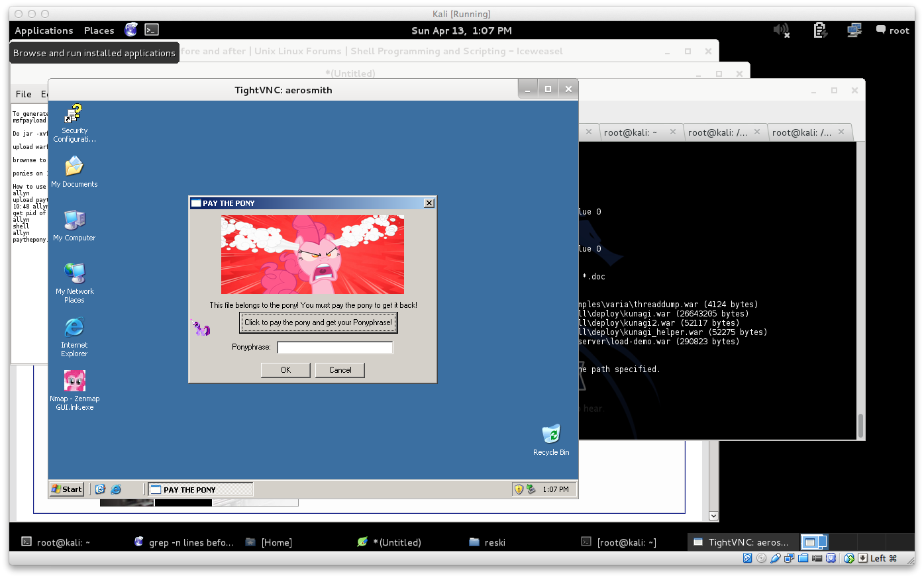
Task: Close the 'root@kali: ~' terminal tab
Action: [x=673, y=132]
